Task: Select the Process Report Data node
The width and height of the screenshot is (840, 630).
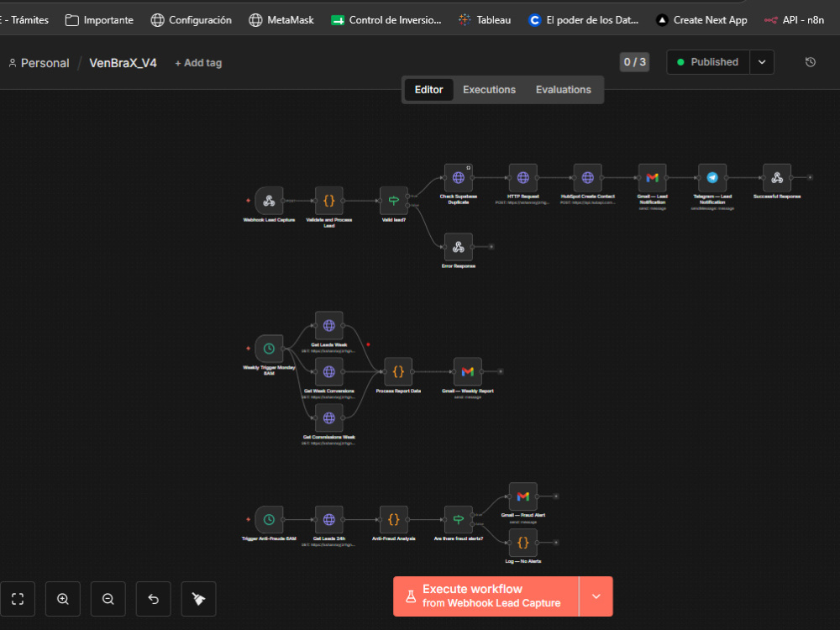Action: coord(398,372)
